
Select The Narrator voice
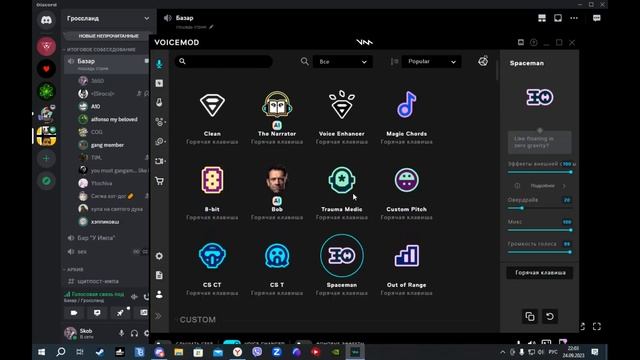coord(277,105)
